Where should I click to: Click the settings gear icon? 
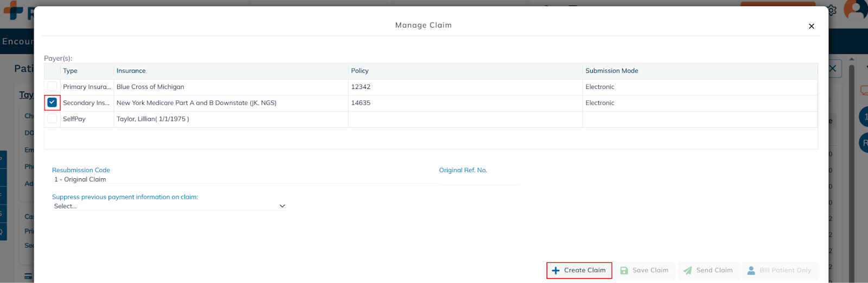[832, 10]
